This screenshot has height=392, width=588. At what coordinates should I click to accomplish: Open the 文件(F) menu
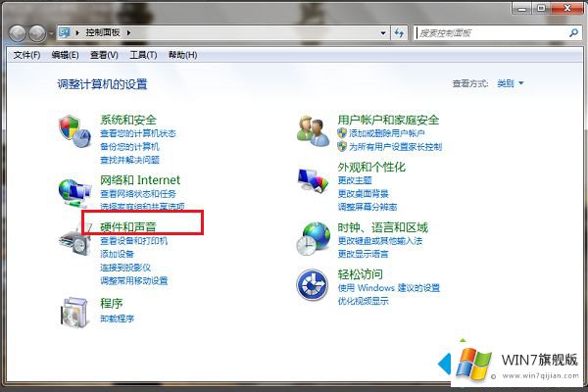(x=26, y=55)
